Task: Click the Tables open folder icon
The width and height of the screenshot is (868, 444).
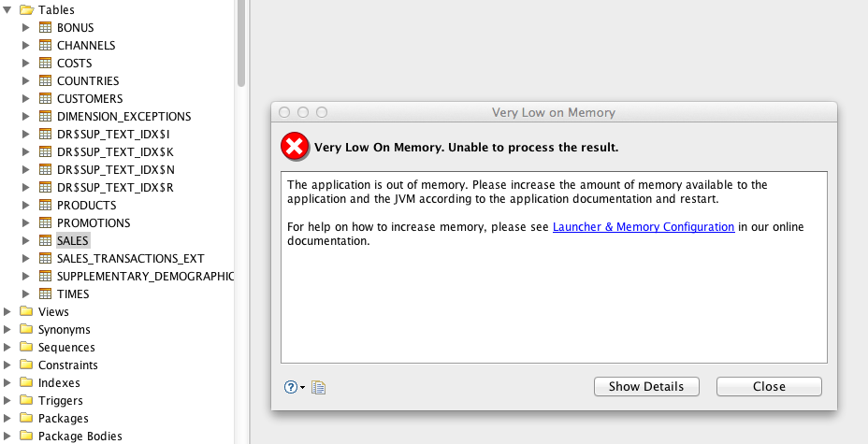Action: [x=25, y=10]
